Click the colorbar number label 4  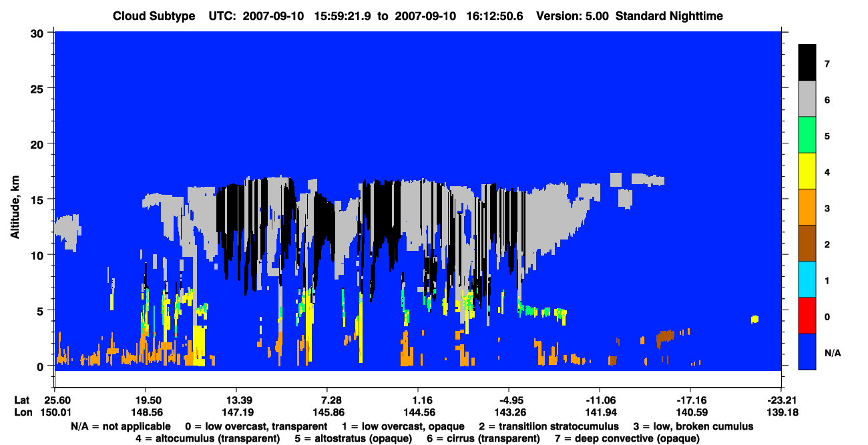[827, 172]
